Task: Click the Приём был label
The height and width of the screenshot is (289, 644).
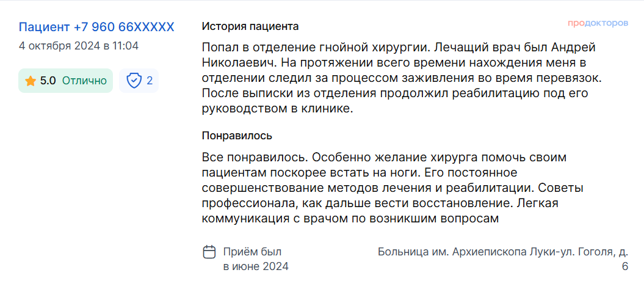Action: pyautogui.click(x=252, y=252)
